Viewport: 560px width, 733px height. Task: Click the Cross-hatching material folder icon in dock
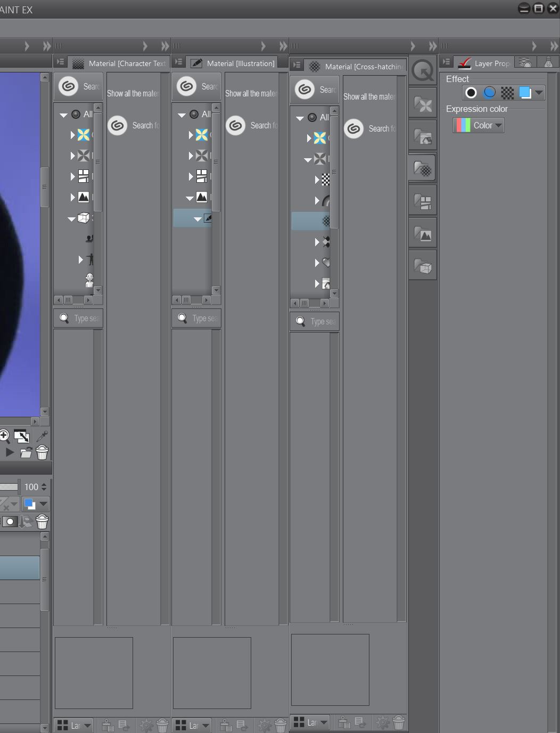pos(423,169)
